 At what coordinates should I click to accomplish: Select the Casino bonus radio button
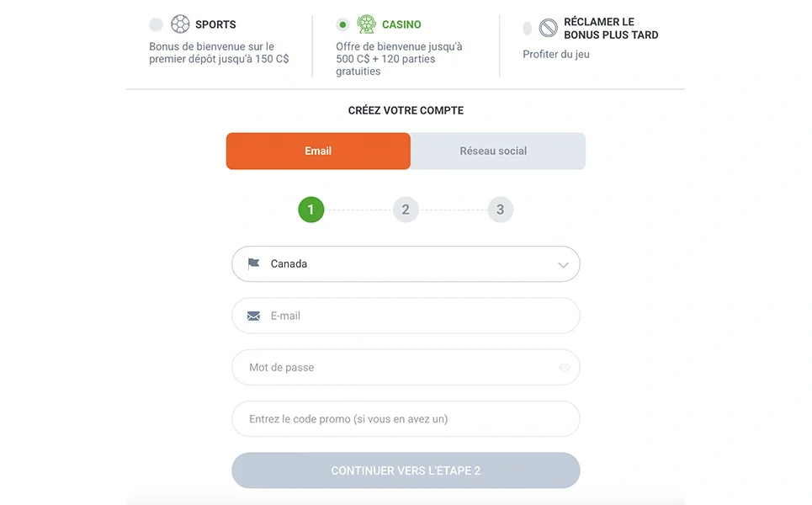coord(342,24)
